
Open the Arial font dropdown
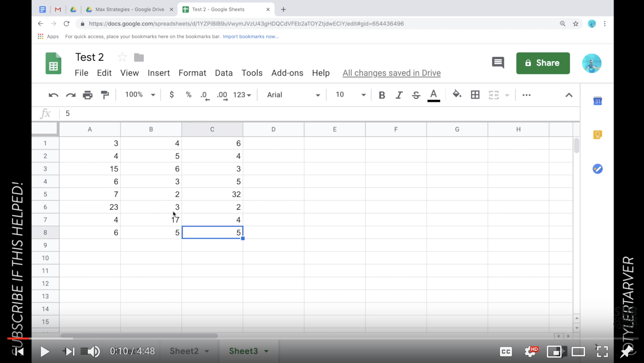[x=293, y=95]
